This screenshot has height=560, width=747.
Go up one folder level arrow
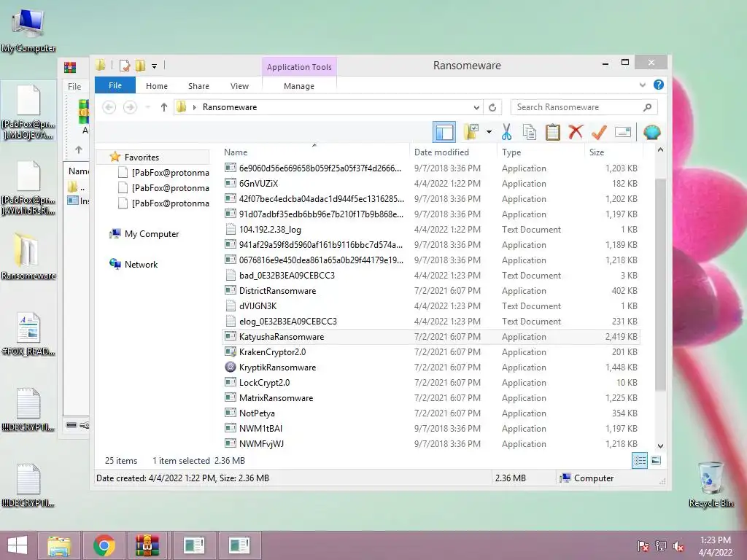164,107
